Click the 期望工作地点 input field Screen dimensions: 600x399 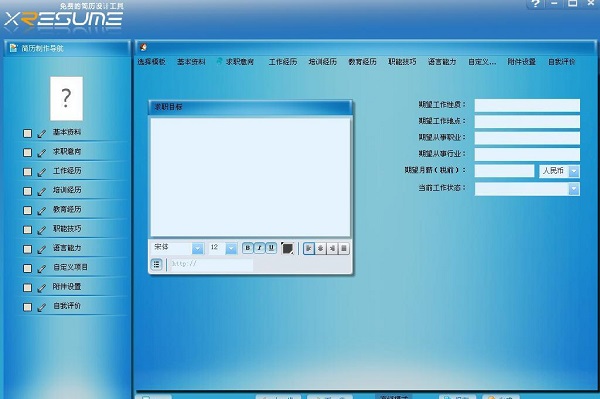tap(527, 122)
